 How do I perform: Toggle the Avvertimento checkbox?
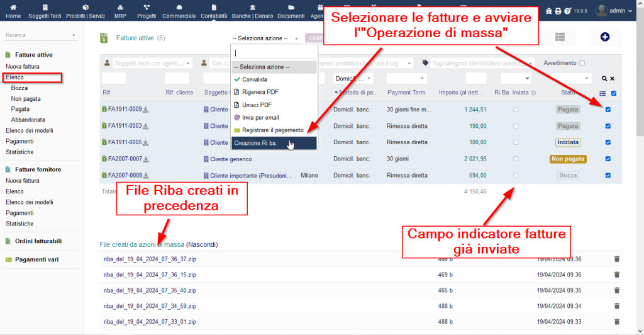point(582,63)
